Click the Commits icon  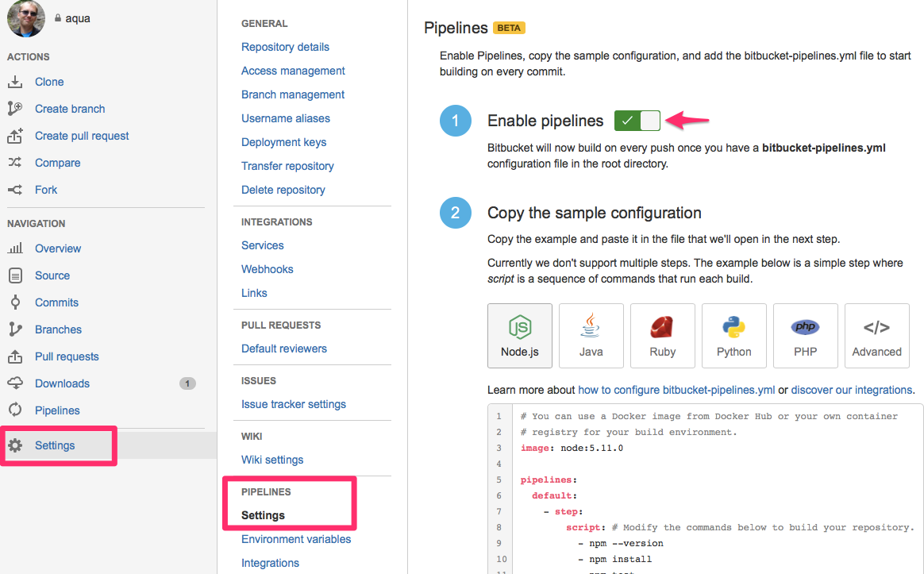(15, 302)
